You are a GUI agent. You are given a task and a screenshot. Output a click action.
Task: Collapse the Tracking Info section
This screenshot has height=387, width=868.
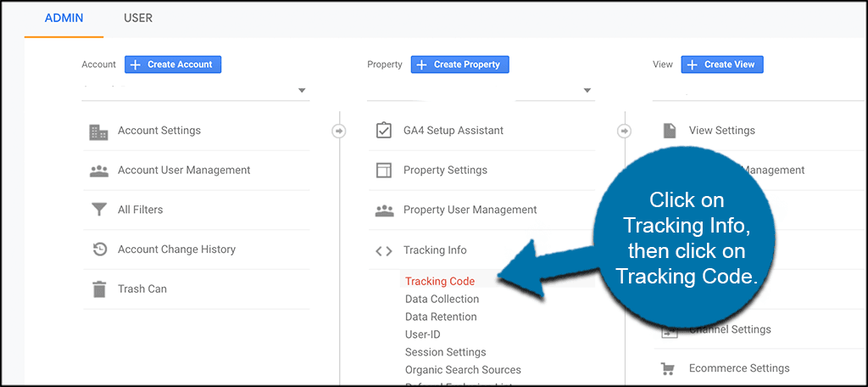pyautogui.click(x=435, y=250)
